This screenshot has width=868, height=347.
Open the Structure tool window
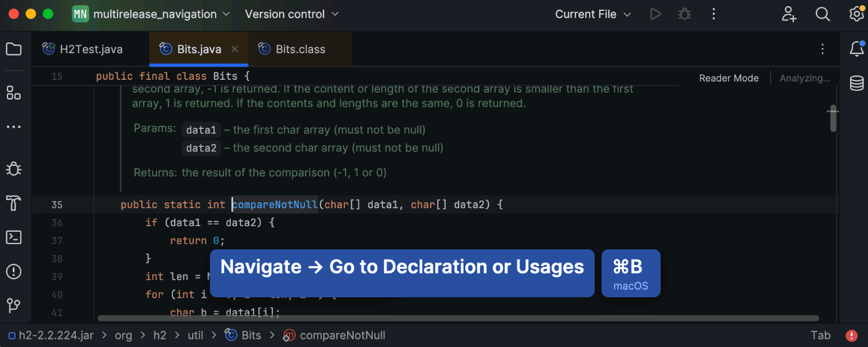coord(13,93)
